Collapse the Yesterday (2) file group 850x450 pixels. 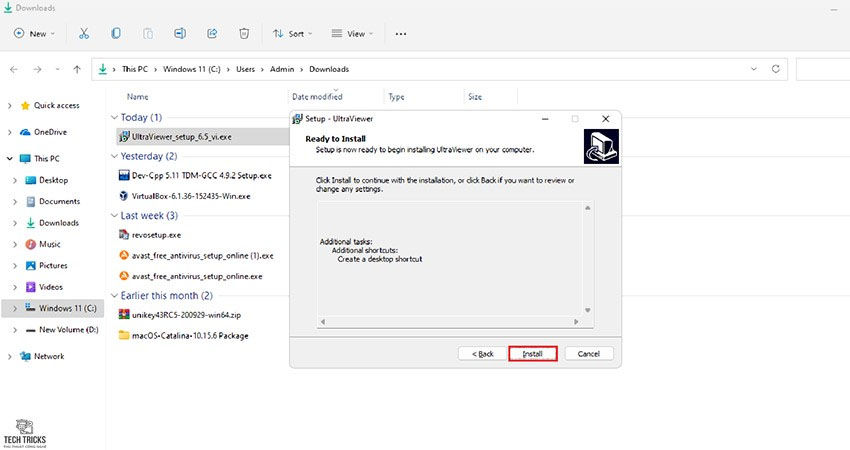pos(114,157)
